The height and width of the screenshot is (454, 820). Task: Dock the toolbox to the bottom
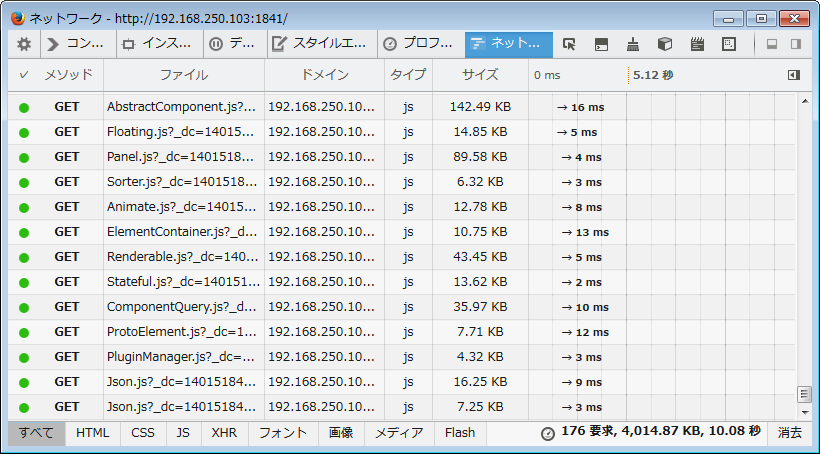coord(772,44)
